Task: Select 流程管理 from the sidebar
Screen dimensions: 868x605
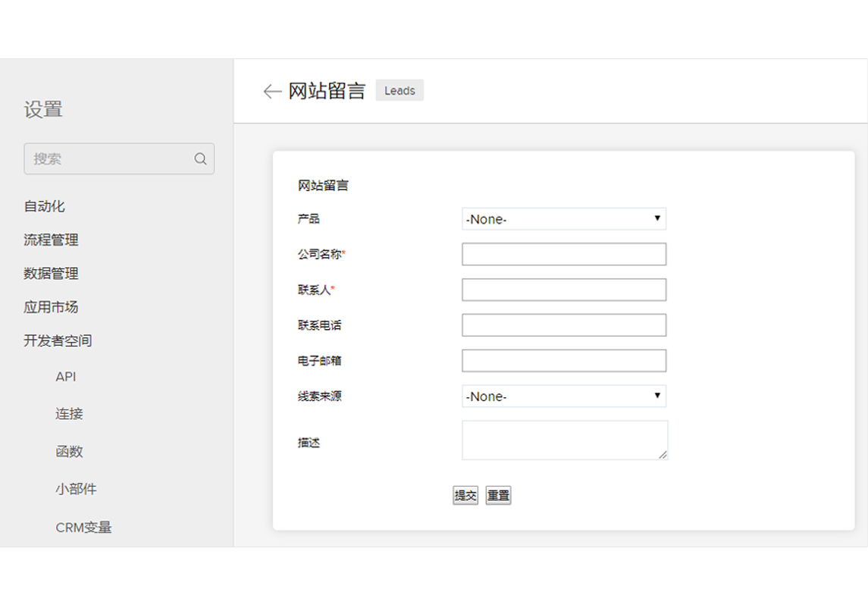Action: (x=51, y=240)
